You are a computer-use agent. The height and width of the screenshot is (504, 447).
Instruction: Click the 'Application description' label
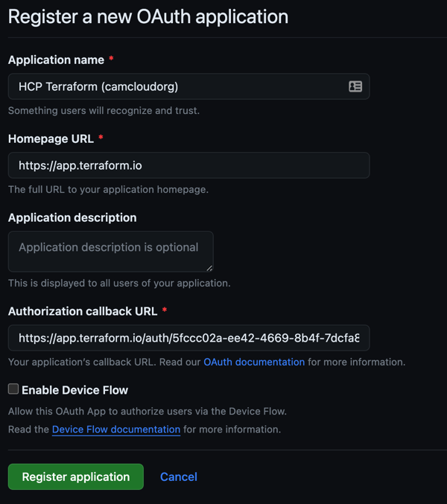tap(72, 217)
